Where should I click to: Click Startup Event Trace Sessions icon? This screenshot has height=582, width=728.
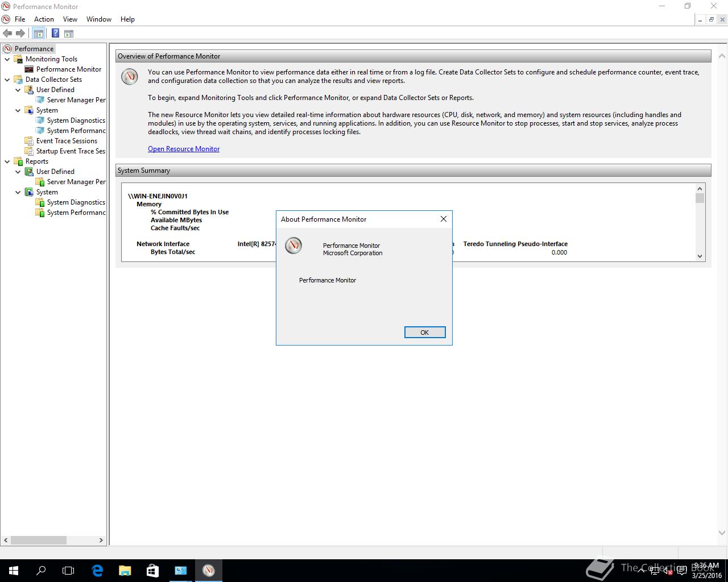[29, 151]
